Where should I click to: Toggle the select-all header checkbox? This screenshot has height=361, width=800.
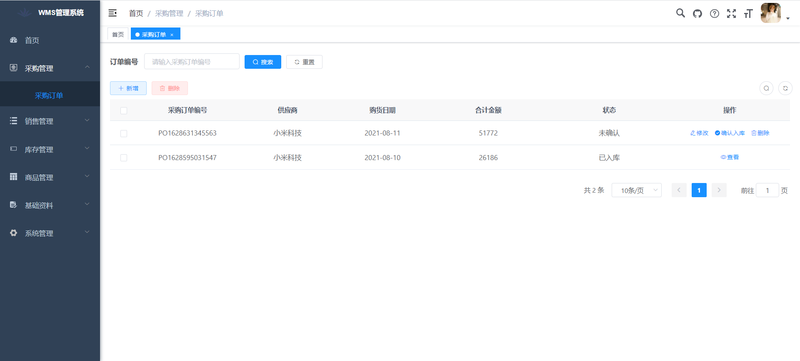pos(123,110)
